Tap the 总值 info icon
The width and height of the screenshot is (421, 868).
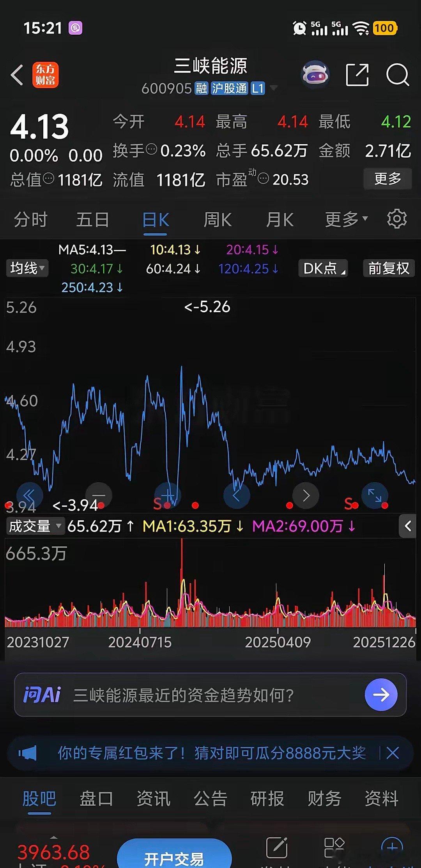[x=48, y=179]
